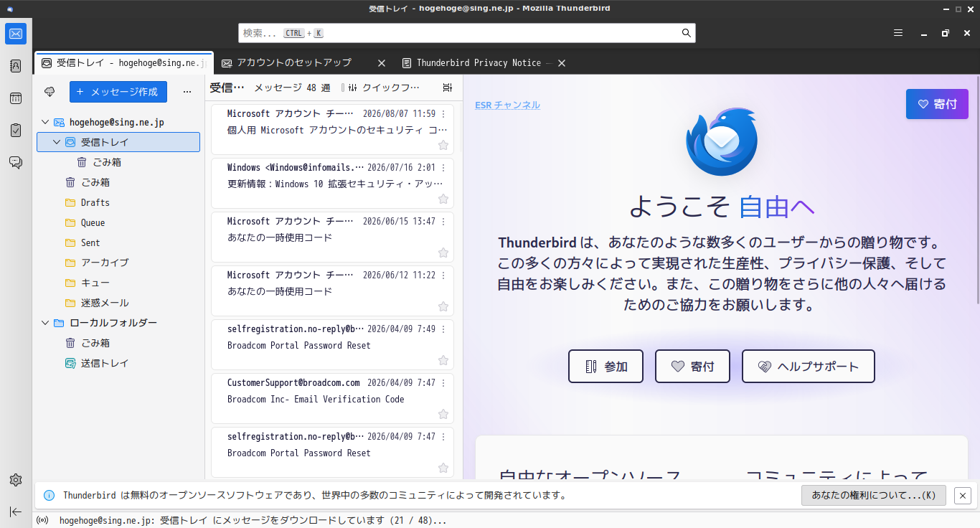Click the connection status icon in status bar
980x528 pixels.
coord(42,520)
